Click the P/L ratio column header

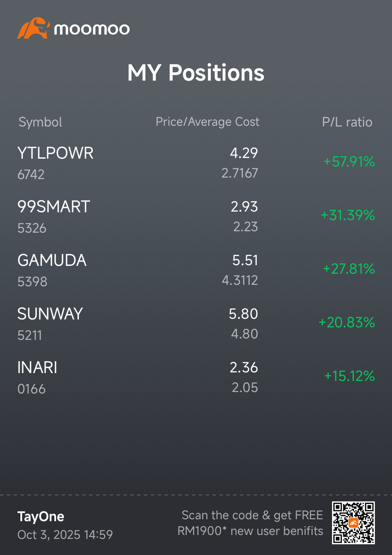click(347, 122)
